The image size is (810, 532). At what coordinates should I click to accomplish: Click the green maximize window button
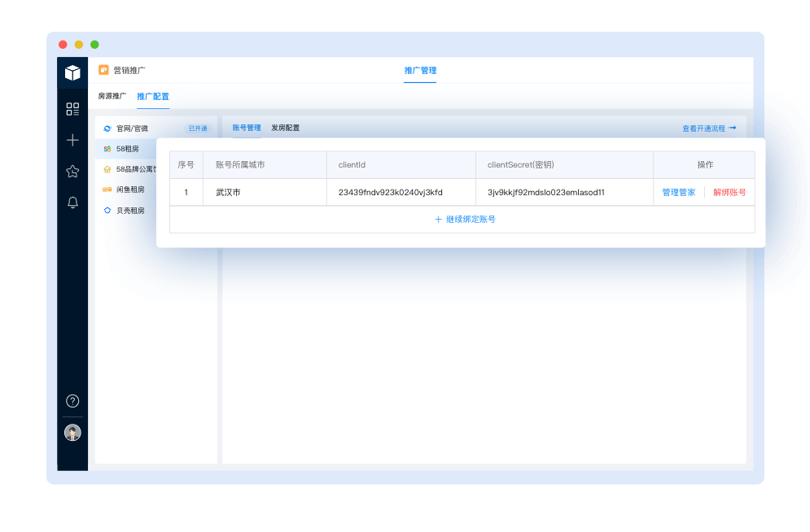tap(94, 45)
